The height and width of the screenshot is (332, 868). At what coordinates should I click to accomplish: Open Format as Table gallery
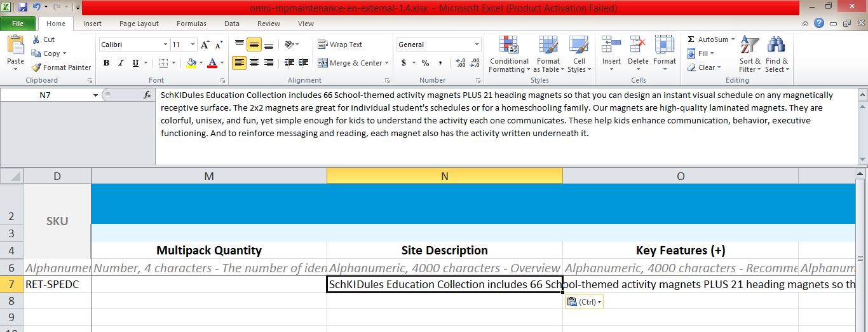click(x=548, y=54)
